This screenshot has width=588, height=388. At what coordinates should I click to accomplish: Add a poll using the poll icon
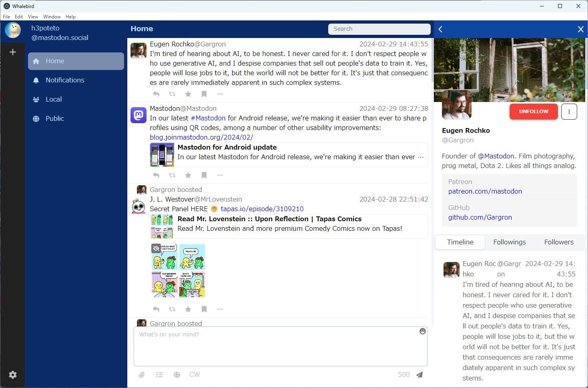coord(159,374)
